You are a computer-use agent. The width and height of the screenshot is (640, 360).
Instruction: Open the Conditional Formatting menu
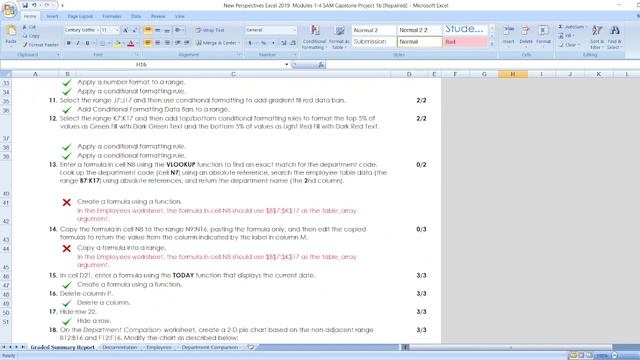point(314,37)
